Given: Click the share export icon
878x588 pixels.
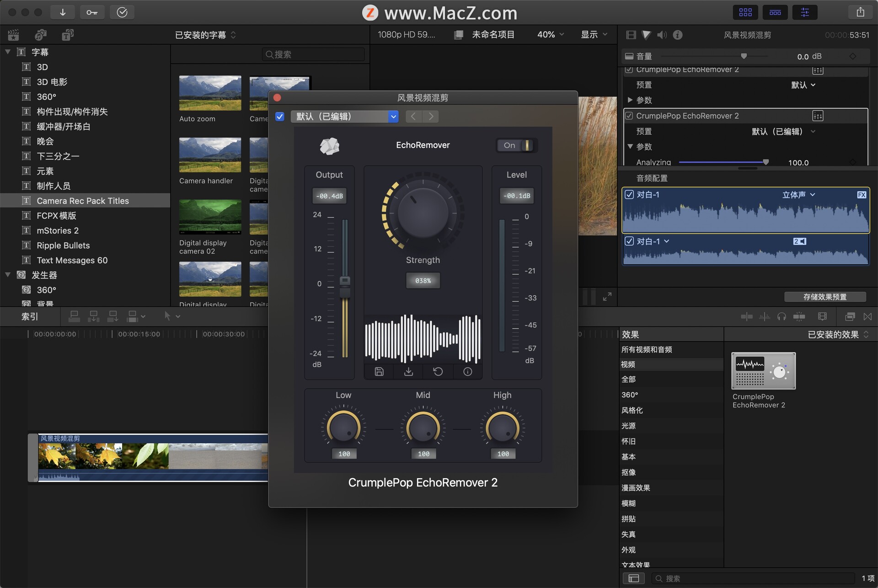Looking at the screenshot, I should coord(860,12).
